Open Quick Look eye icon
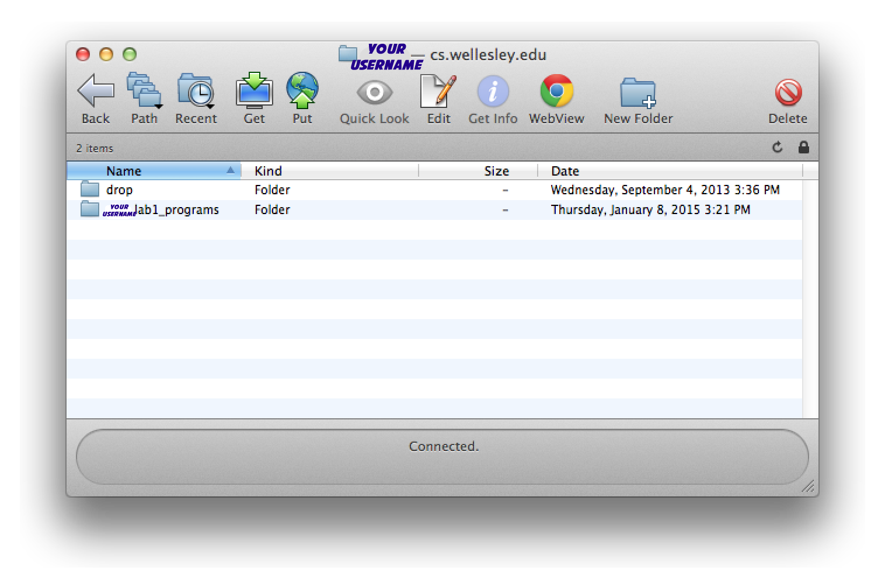 374,92
